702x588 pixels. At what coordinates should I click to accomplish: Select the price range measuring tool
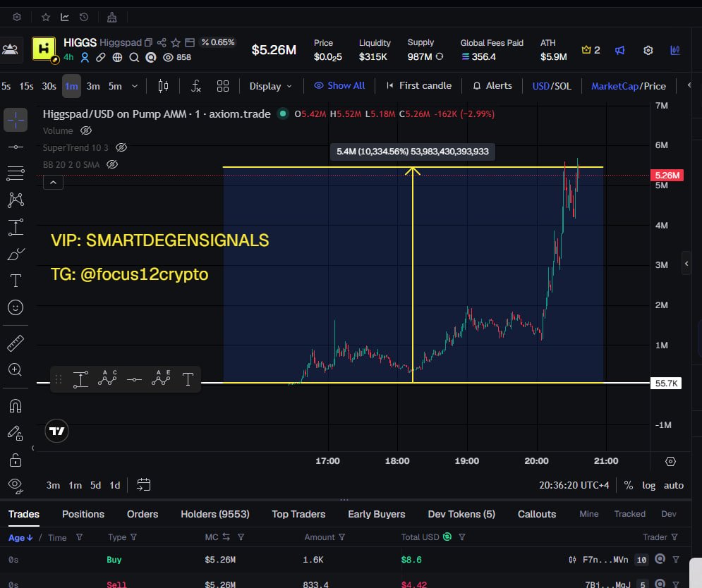tap(16, 227)
